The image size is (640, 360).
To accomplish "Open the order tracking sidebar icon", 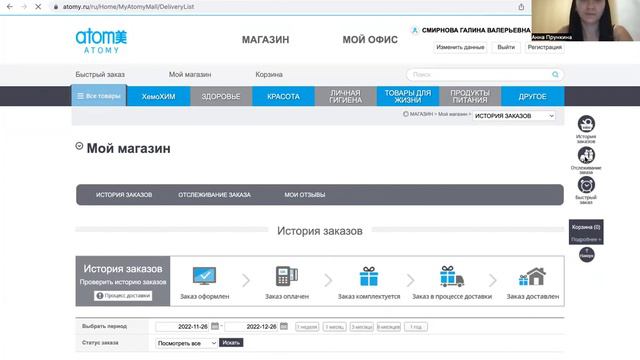I will click(x=586, y=155).
